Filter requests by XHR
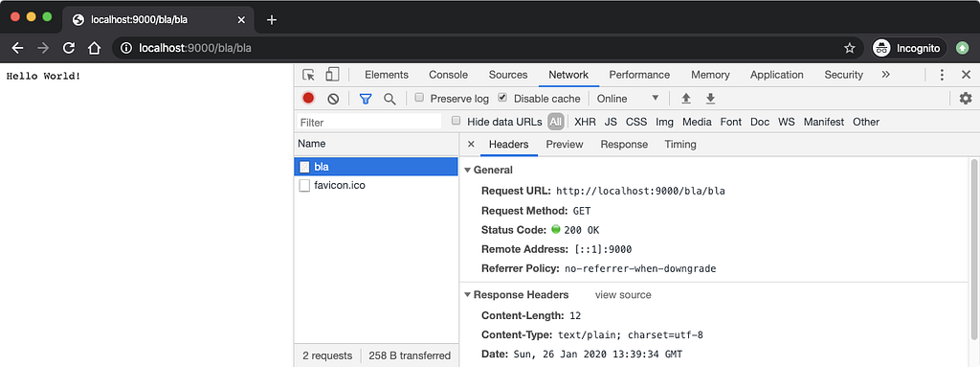The image size is (980, 367). pyautogui.click(x=585, y=122)
